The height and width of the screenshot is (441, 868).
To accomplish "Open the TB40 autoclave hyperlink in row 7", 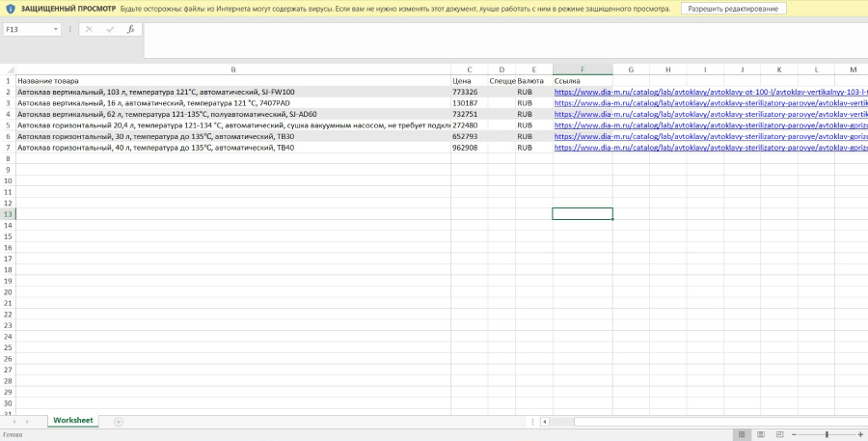I will pyautogui.click(x=711, y=148).
